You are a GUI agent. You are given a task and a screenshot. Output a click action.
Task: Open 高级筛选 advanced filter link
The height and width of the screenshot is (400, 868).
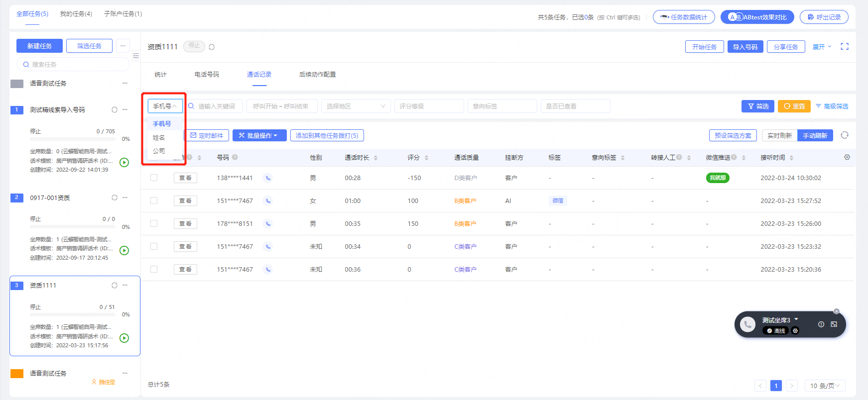click(832, 106)
